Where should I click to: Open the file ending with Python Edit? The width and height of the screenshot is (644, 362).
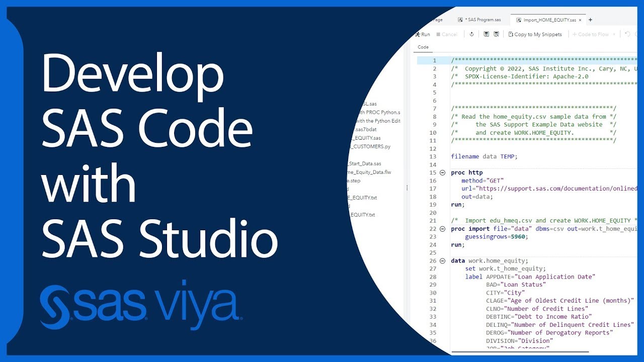pos(378,121)
